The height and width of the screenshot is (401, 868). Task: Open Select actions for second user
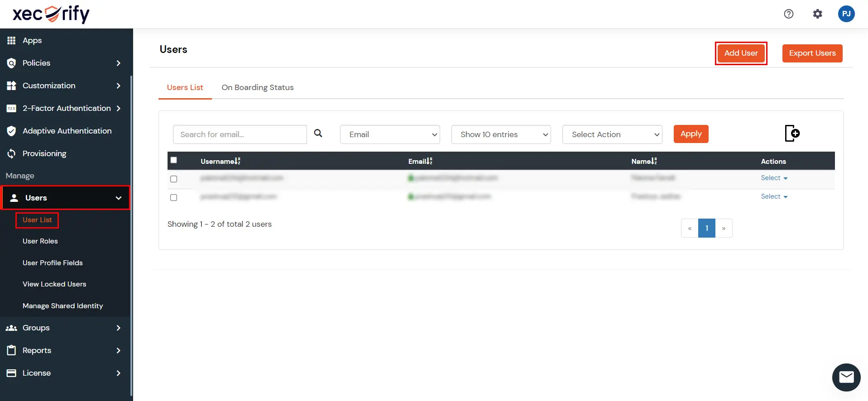(x=774, y=196)
